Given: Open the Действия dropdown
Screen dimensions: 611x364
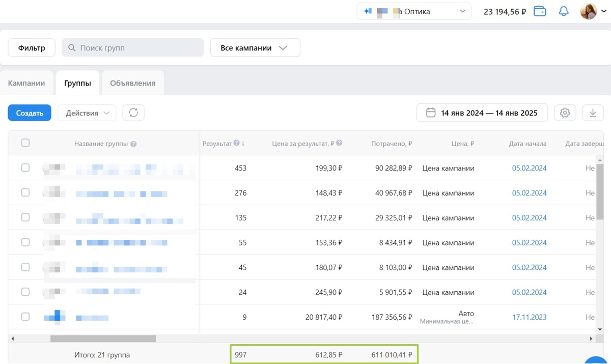Looking at the screenshot, I should pos(87,113).
